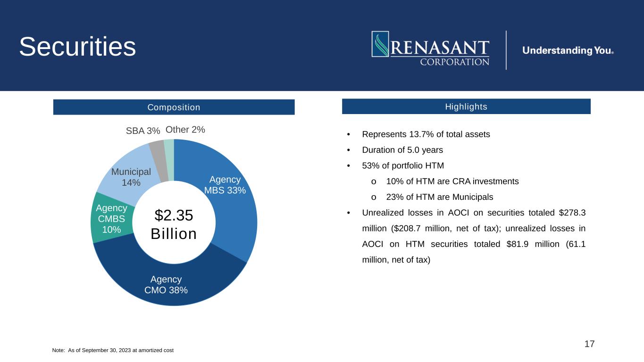Image resolution: width=644 pixels, height=362 pixels.
Task: Click the SBA 3% text label
Action: tap(143, 131)
